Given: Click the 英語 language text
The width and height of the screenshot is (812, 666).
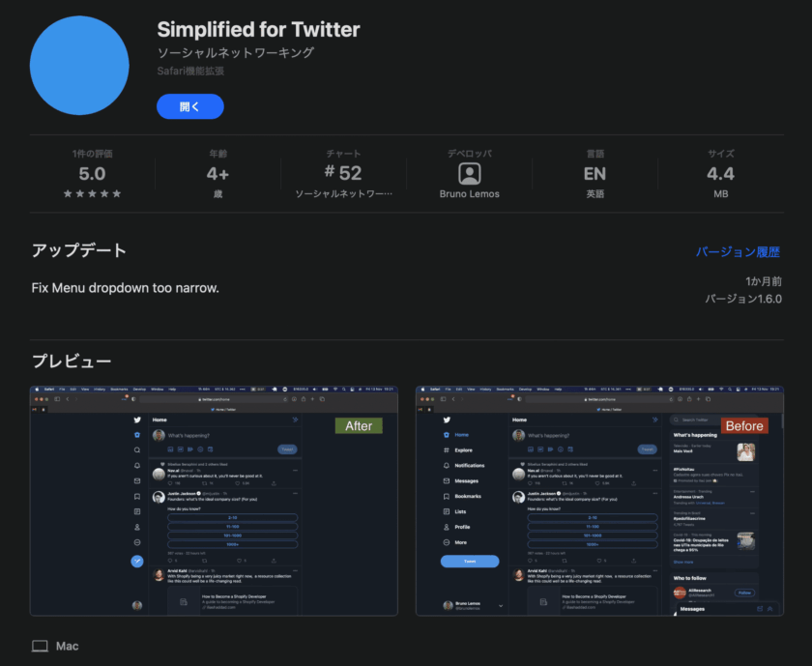Looking at the screenshot, I should pos(595,193).
